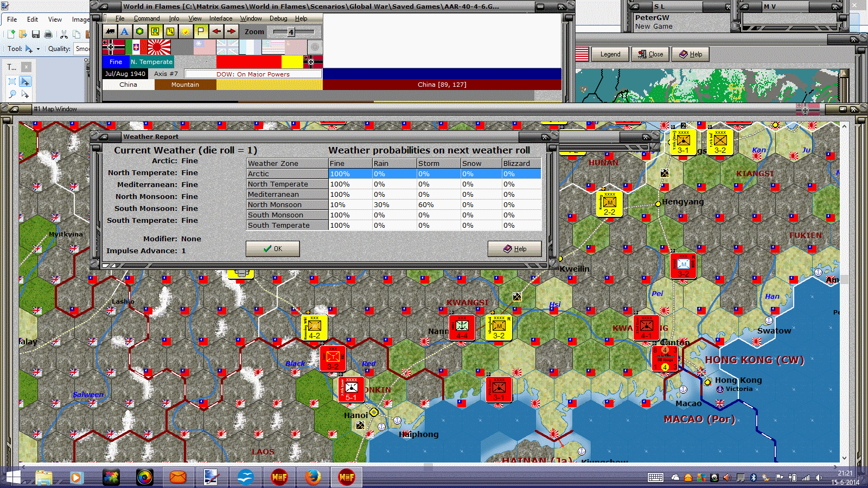Open the Command menu
The width and height of the screenshot is (868, 488).
pos(146,18)
